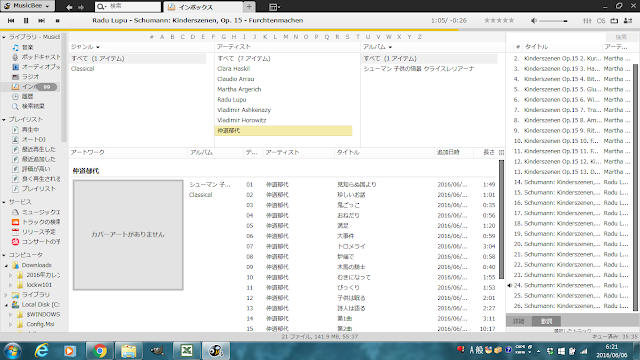This screenshot has width=640, height=360.
Task: Open the Windows Start button
Action: (x=12, y=351)
